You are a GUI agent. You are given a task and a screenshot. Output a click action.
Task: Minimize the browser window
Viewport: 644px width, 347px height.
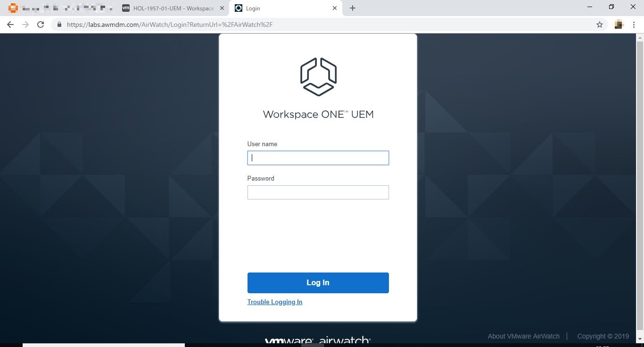pyautogui.click(x=590, y=7)
